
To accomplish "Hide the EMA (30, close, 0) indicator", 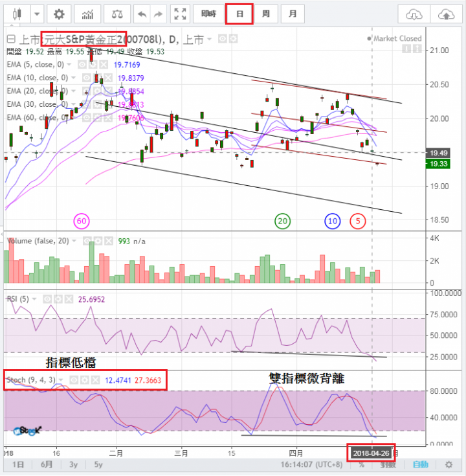I will click(x=87, y=104).
